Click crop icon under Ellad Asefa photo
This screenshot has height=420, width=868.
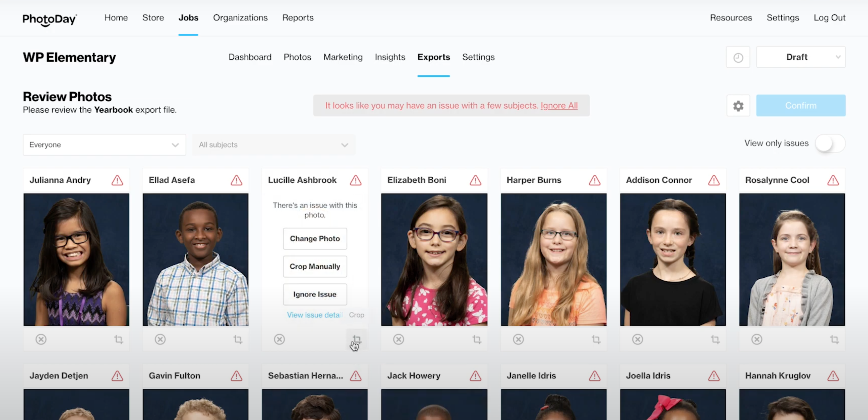tap(238, 339)
